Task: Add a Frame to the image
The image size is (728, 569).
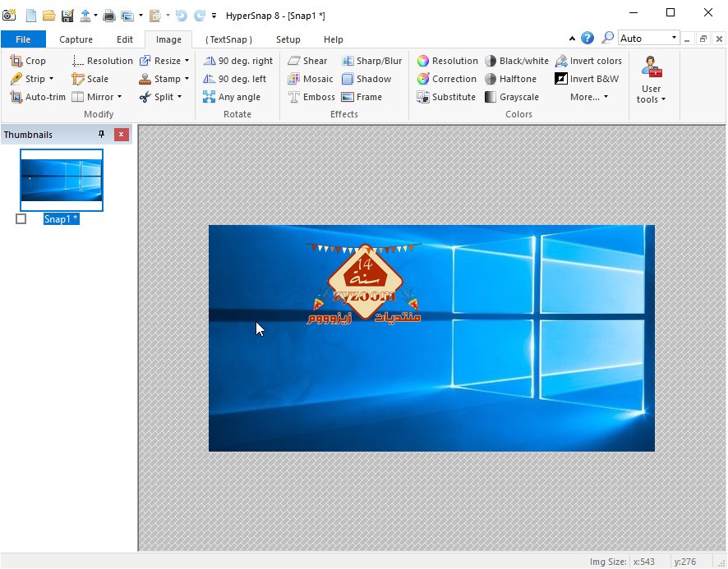Action: 362,97
